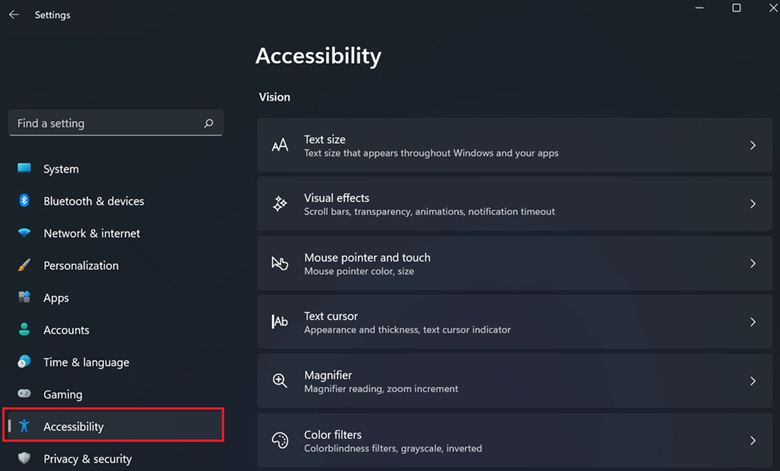
Task: Open Time & language section
Action: point(86,362)
